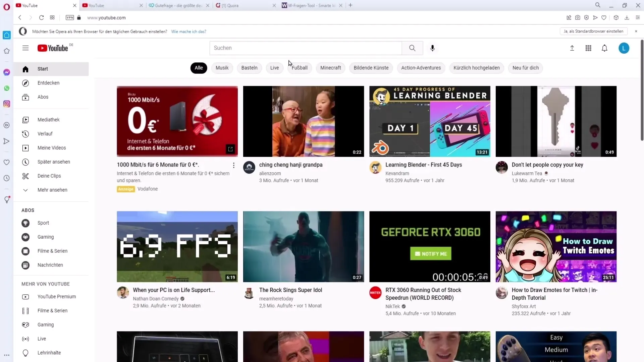644x362 pixels.
Task: Open 'Verlauf' watch history
Action: [51, 134]
